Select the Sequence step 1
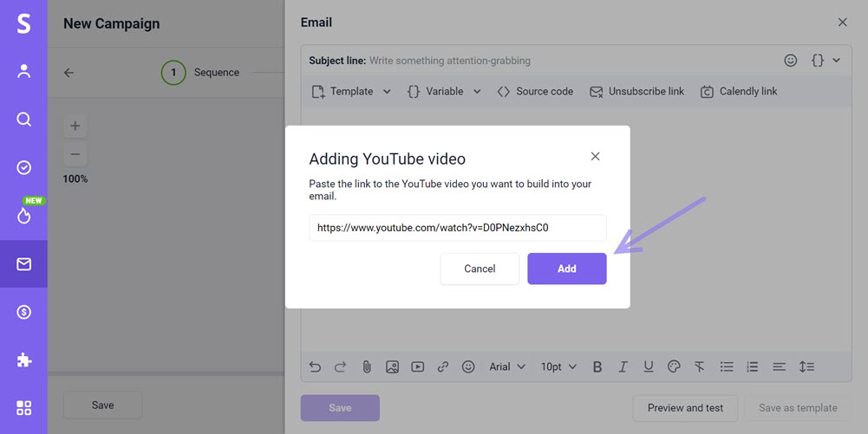This screenshot has height=434, width=868. (199, 73)
